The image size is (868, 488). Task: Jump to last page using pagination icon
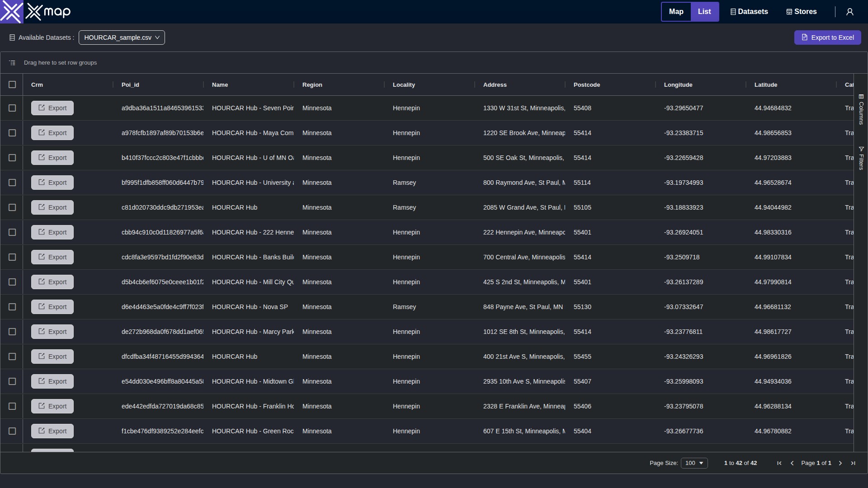pos(853,463)
